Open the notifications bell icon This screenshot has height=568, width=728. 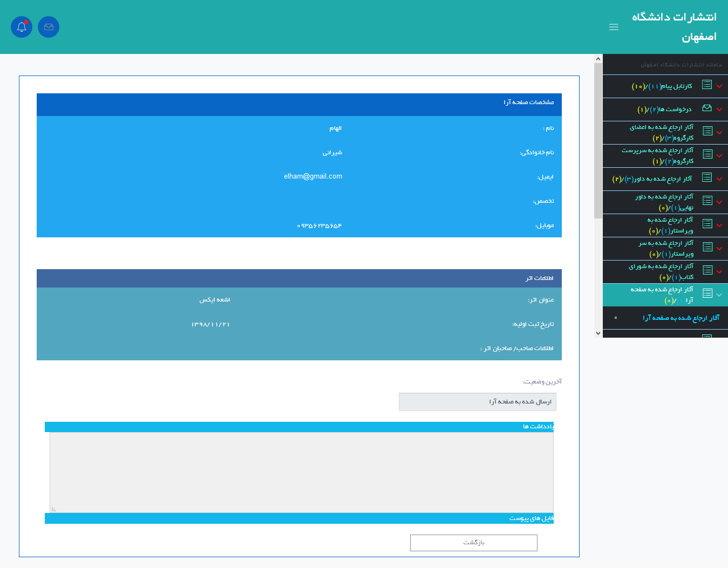pyautogui.click(x=22, y=27)
